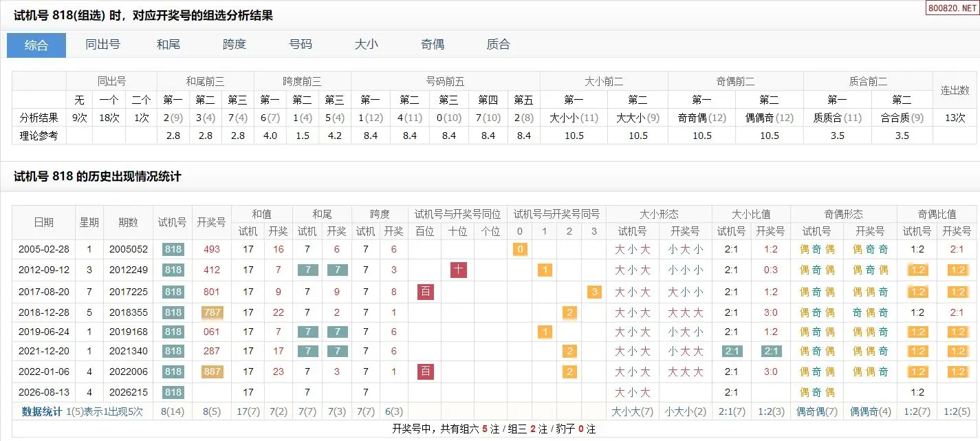Click the 理论参考 row label
980x441 pixels.
[x=39, y=136]
